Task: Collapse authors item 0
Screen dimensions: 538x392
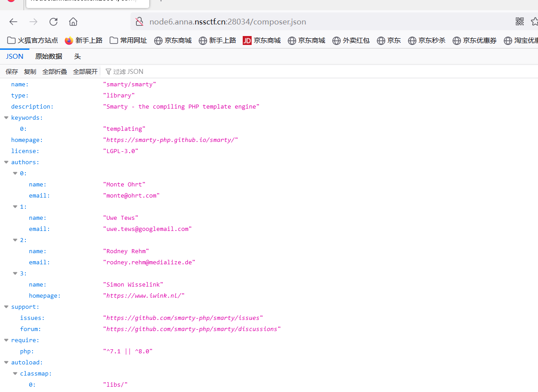Action: coord(15,174)
